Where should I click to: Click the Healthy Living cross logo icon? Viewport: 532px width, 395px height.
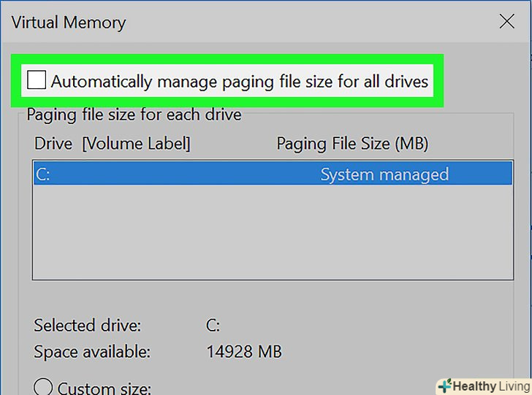click(x=445, y=386)
